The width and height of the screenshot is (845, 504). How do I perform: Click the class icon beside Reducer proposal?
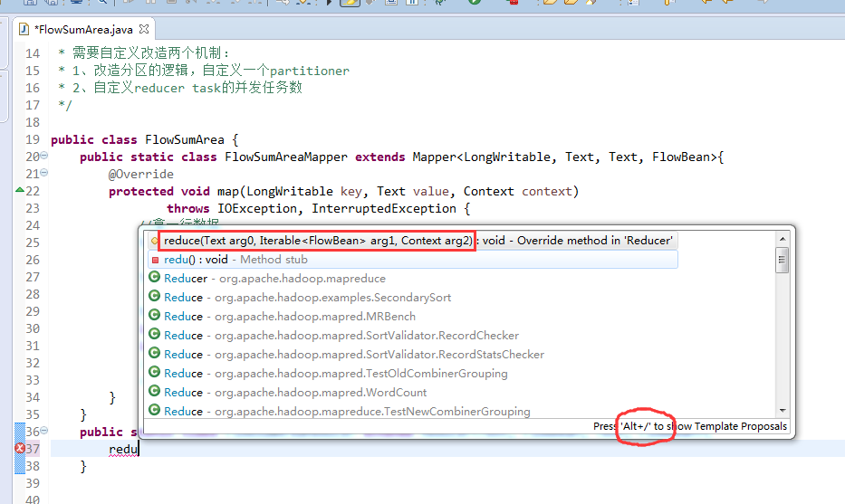155,277
